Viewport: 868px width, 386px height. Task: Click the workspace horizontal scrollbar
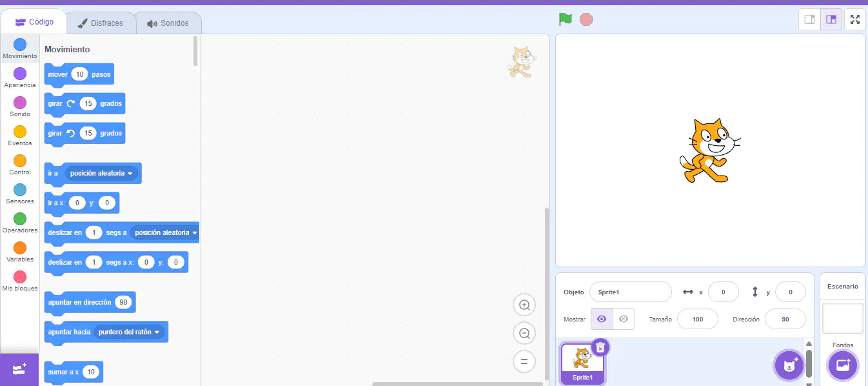pos(458,384)
